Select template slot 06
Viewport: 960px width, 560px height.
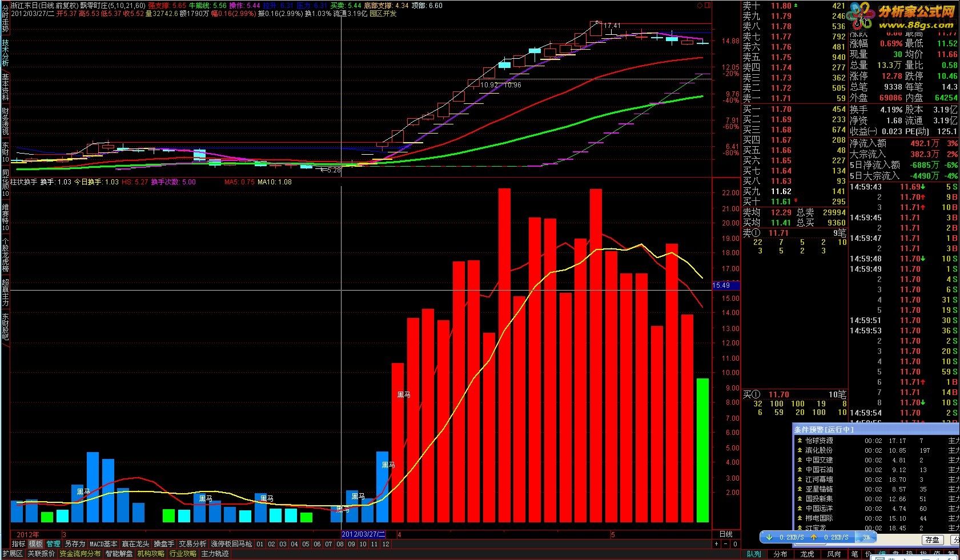tap(317, 544)
